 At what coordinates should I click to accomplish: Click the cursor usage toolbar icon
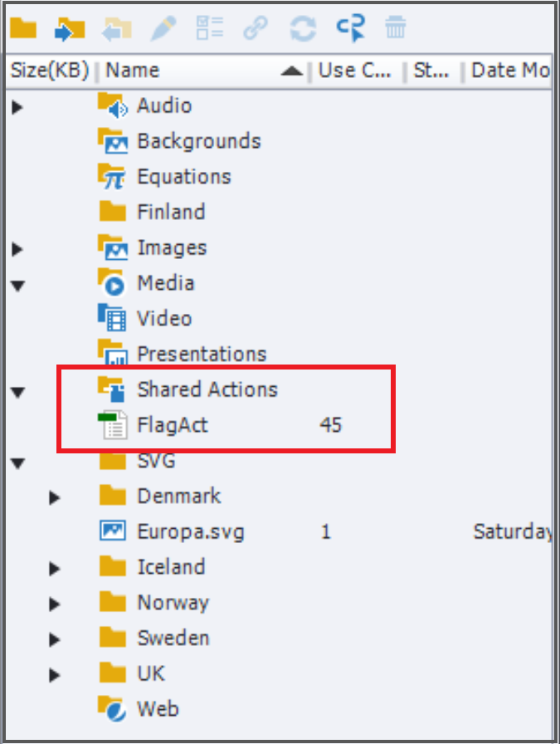click(349, 29)
